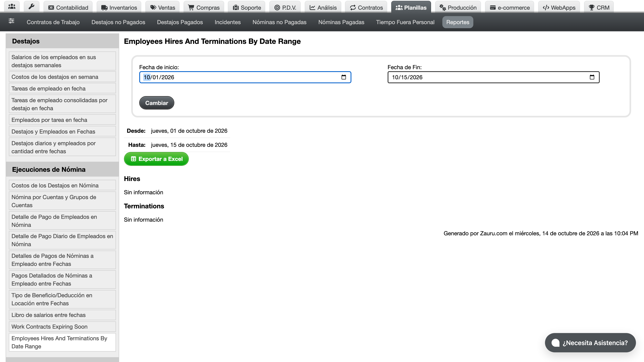Open the Incidentes section

point(227,22)
